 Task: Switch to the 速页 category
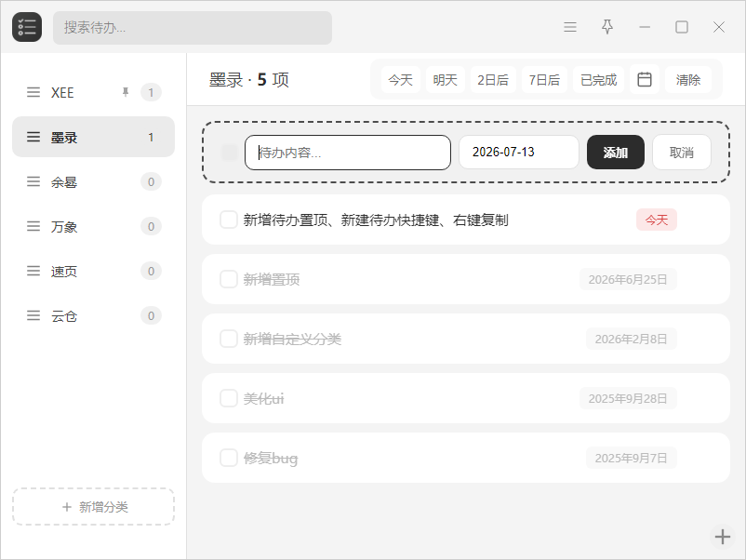[93, 272]
